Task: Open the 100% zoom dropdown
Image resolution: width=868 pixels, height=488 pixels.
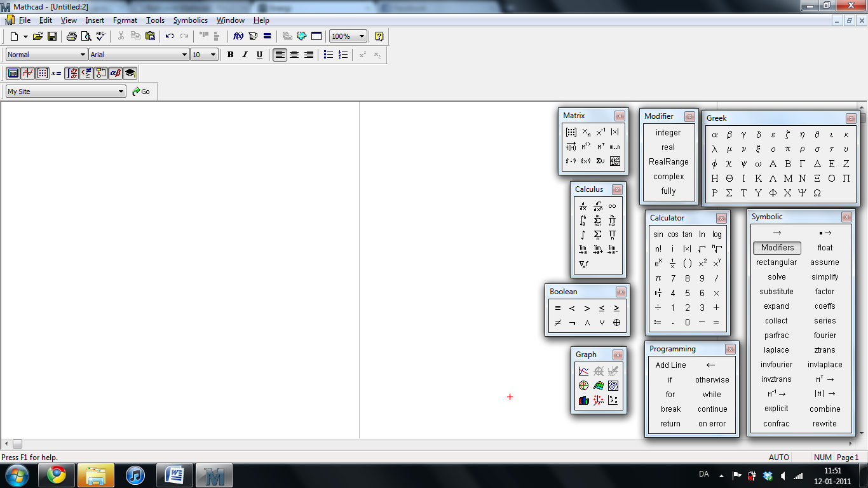Action: pos(362,36)
